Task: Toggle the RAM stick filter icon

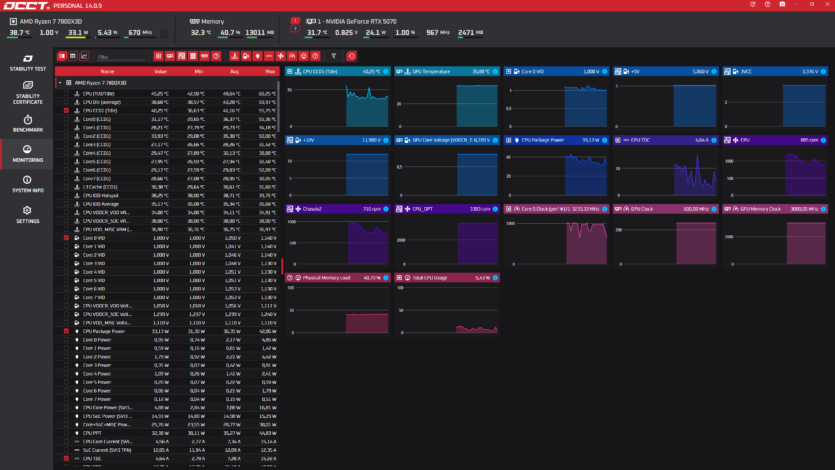Action: [x=204, y=56]
